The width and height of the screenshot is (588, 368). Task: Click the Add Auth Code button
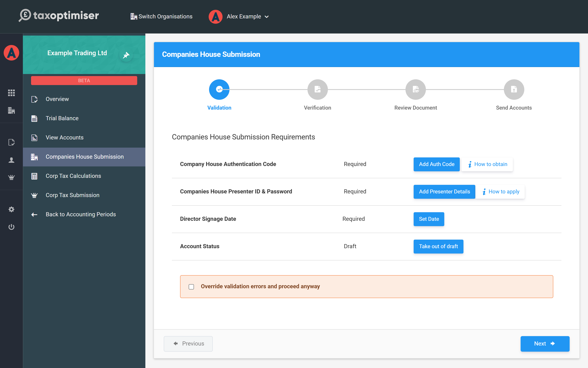click(437, 164)
